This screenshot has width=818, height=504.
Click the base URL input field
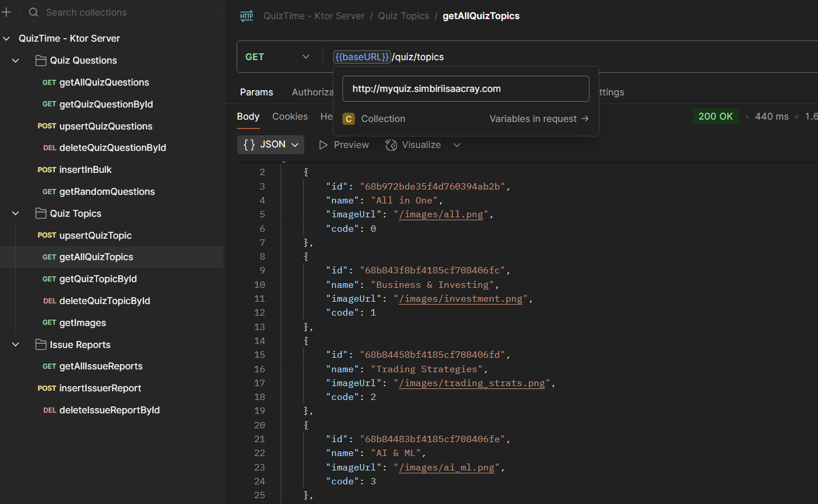click(466, 88)
